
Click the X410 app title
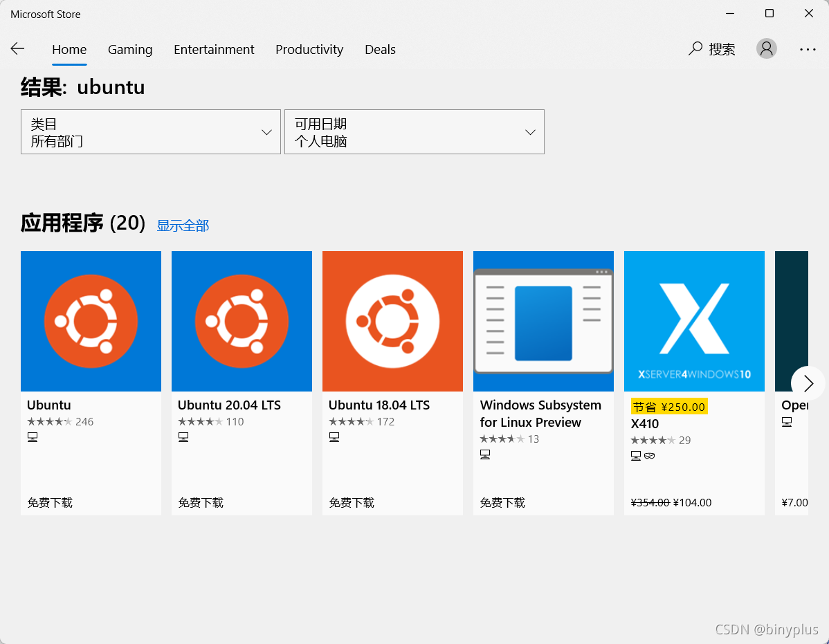645,424
